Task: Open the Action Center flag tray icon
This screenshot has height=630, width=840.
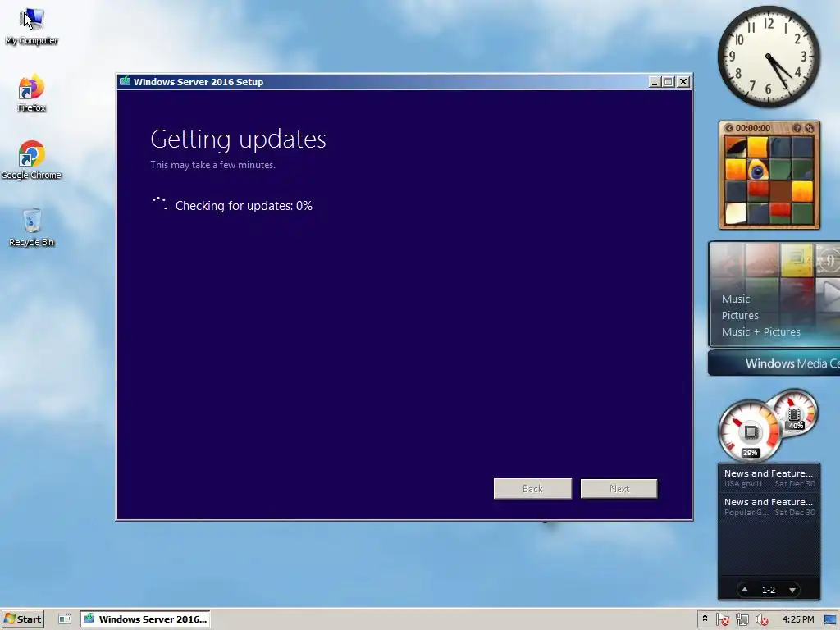Action: point(722,620)
